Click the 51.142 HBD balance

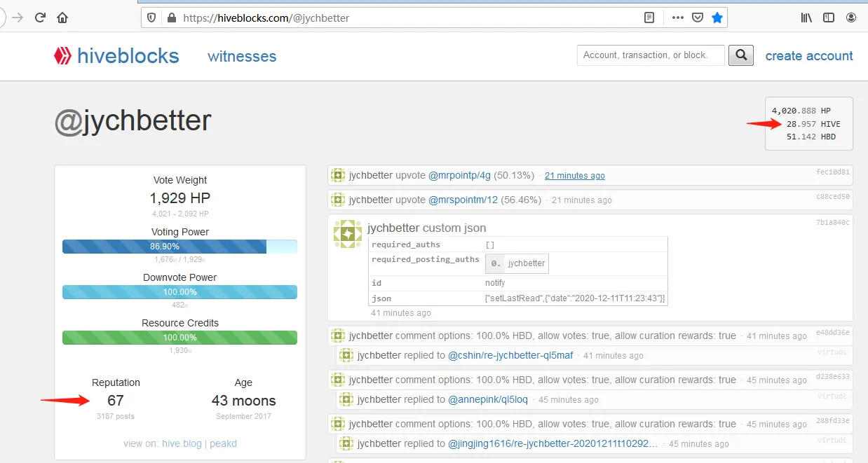tap(811, 137)
